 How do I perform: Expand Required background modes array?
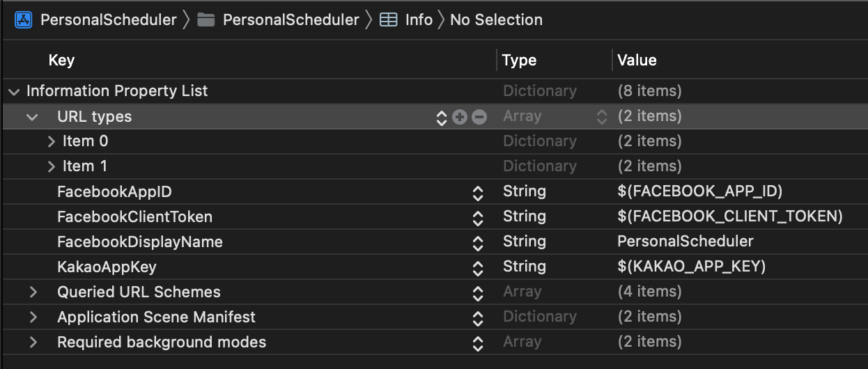tap(33, 343)
